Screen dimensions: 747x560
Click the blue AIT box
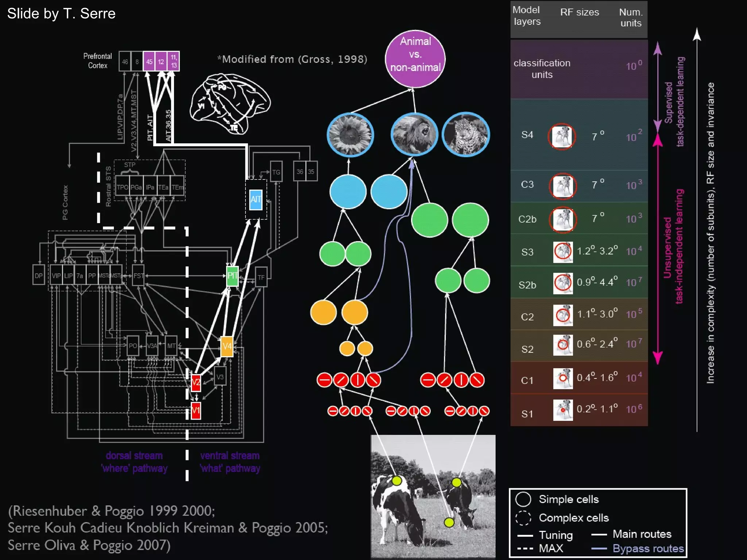coord(255,199)
